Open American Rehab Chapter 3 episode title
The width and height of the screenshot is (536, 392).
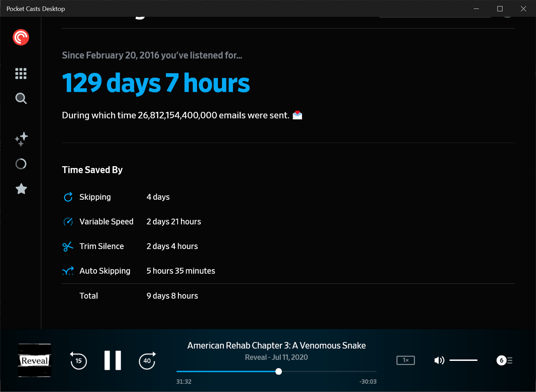277,346
